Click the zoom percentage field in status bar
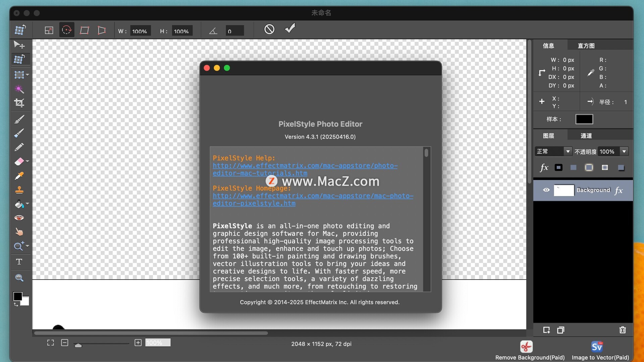This screenshot has width=644, height=362. [158, 343]
